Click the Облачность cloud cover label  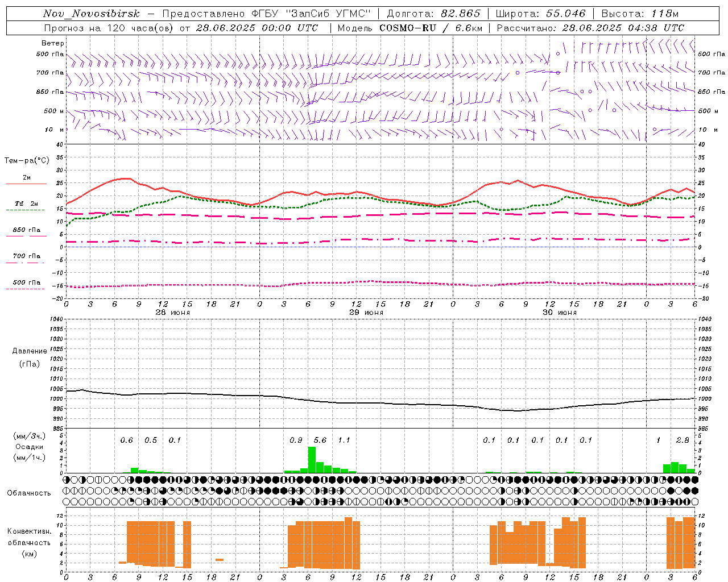pyautogui.click(x=29, y=493)
